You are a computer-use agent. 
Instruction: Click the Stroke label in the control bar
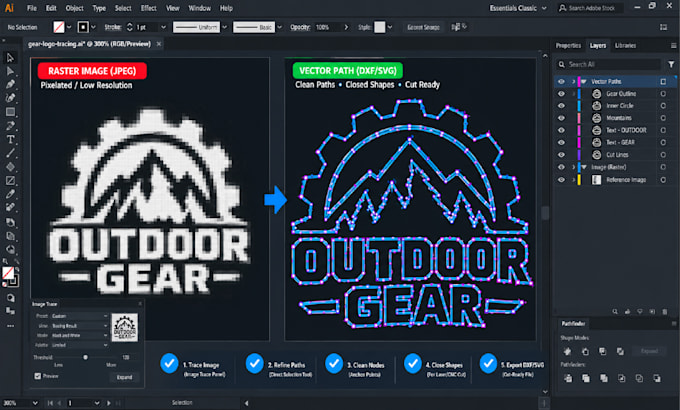113,27
